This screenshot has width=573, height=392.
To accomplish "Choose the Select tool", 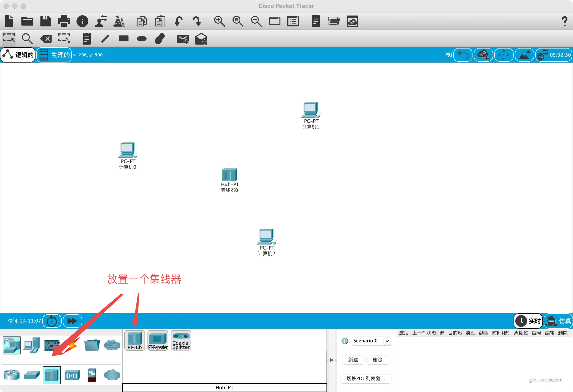I will (9, 38).
